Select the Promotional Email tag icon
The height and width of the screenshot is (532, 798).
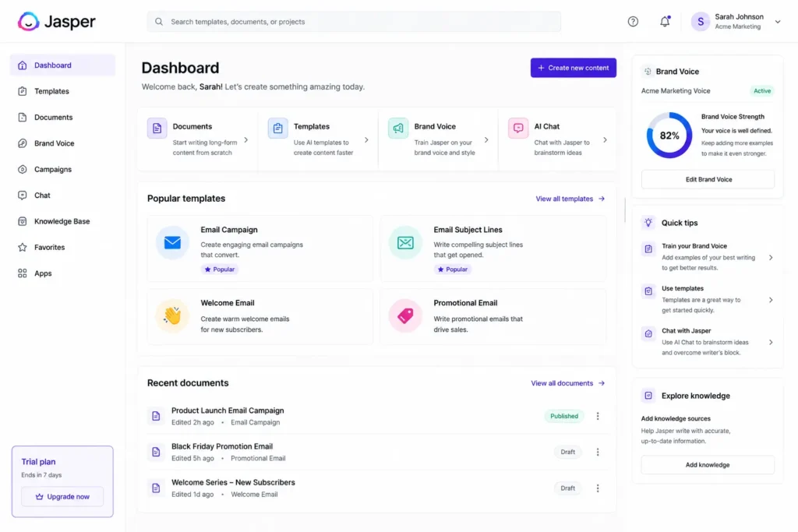(405, 315)
